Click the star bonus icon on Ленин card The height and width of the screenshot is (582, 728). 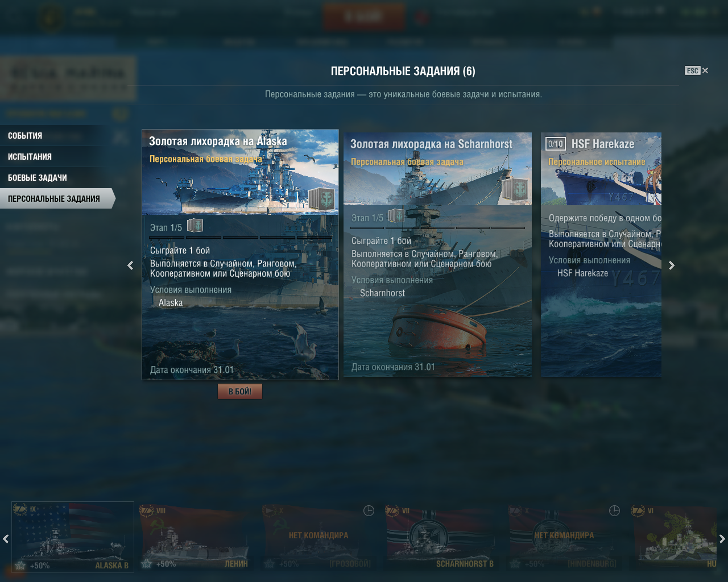(x=147, y=564)
